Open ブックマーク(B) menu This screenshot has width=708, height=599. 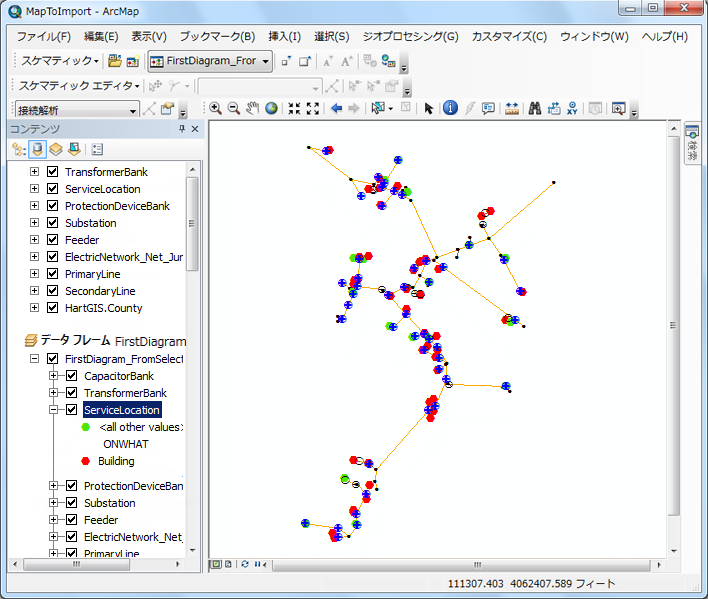(217, 37)
